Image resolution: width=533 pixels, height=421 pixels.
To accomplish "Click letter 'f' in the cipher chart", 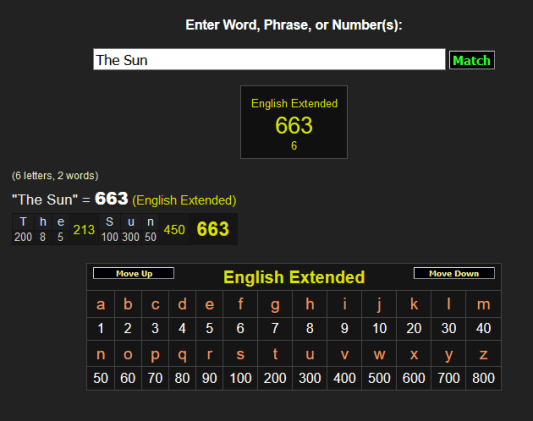I will 240,304.
